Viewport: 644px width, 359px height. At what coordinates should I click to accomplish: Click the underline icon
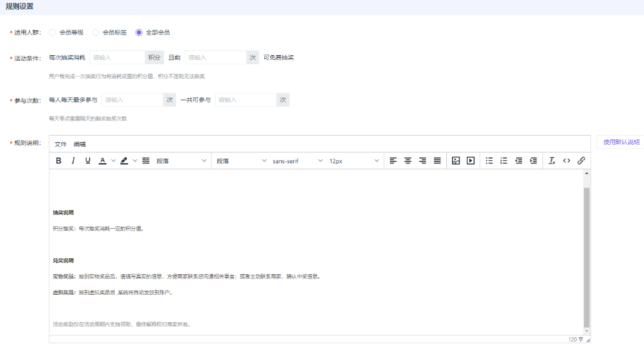coord(88,161)
